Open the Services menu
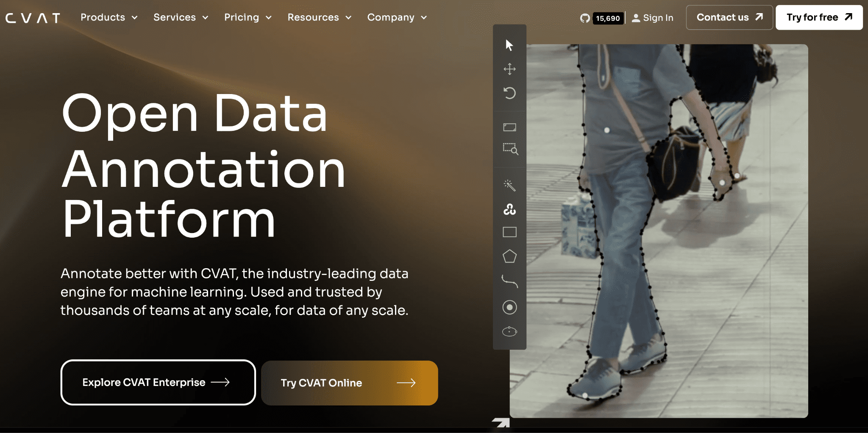The image size is (868, 433). [x=181, y=17]
